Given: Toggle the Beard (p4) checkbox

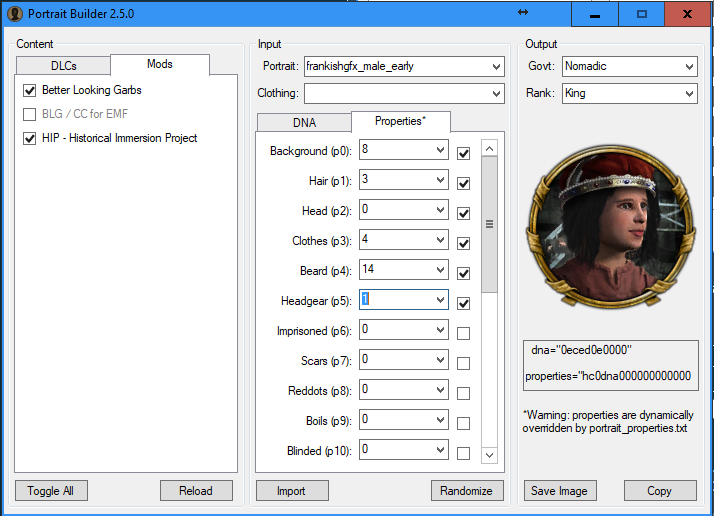Looking at the screenshot, I should tap(464, 274).
